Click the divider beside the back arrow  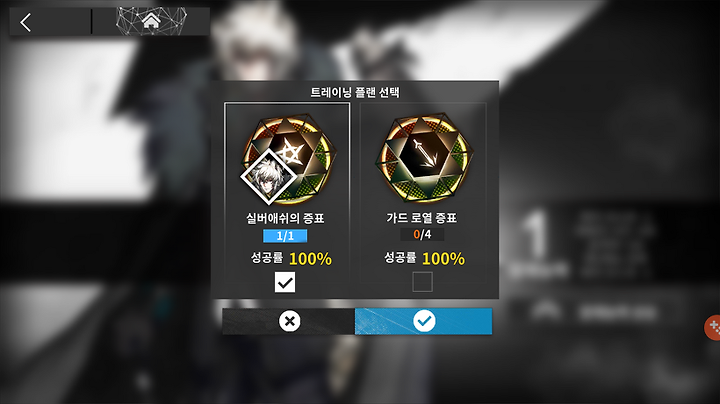pos(91,21)
